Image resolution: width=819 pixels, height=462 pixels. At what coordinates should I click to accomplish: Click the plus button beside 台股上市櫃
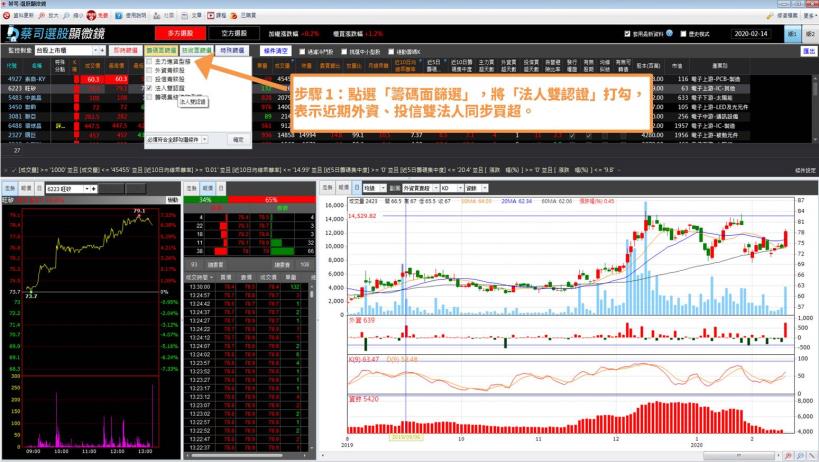[x=102, y=51]
